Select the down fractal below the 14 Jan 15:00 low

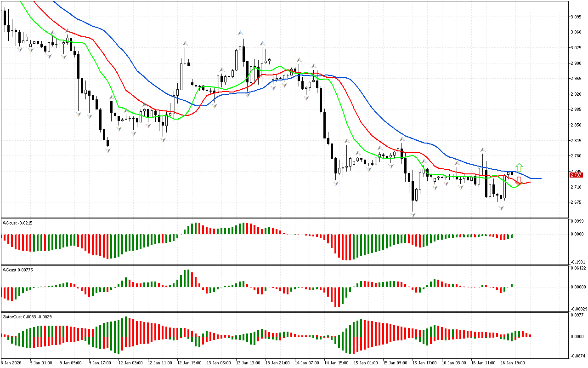click(336, 183)
